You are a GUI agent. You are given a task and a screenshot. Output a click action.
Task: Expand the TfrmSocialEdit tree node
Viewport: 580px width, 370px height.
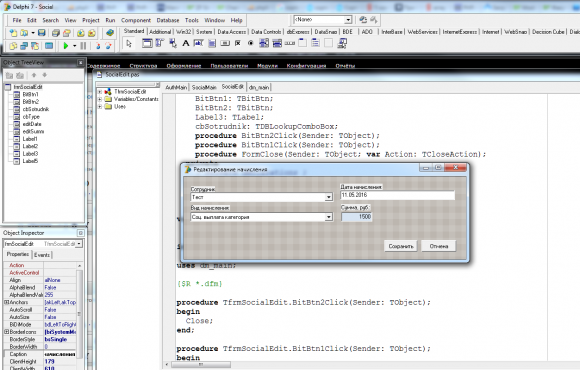coord(100,92)
